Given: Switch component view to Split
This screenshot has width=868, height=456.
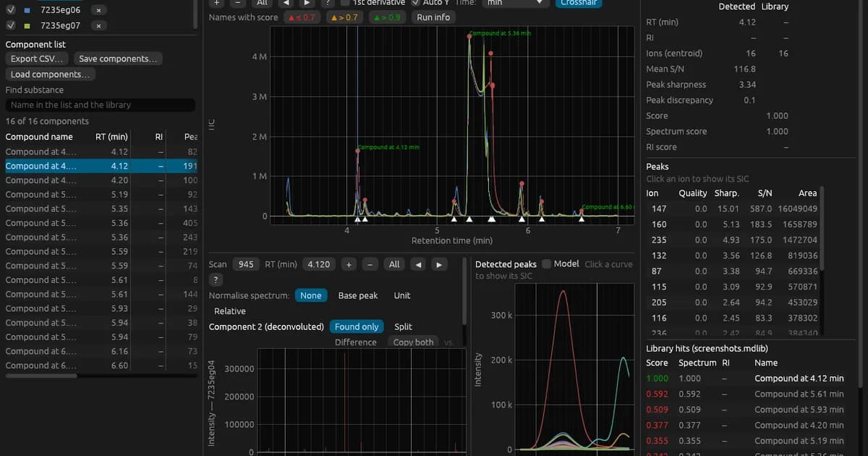Looking at the screenshot, I should pyautogui.click(x=403, y=326).
